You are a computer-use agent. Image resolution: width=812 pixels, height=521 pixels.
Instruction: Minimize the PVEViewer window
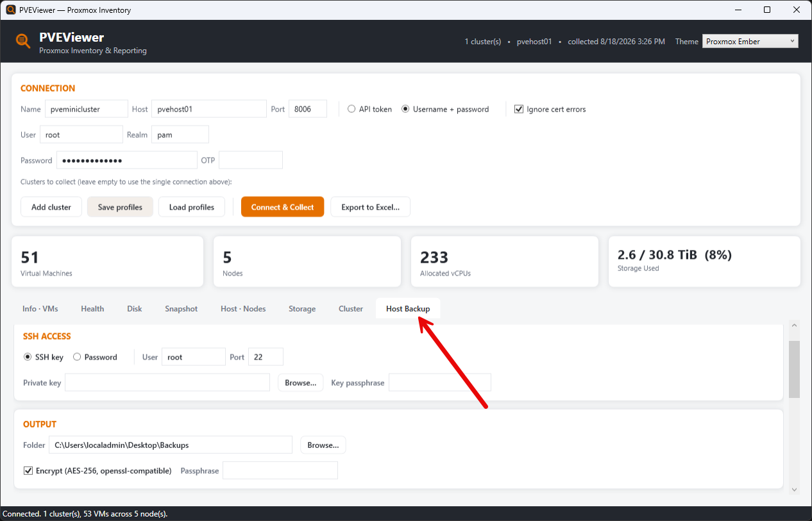(738, 10)
